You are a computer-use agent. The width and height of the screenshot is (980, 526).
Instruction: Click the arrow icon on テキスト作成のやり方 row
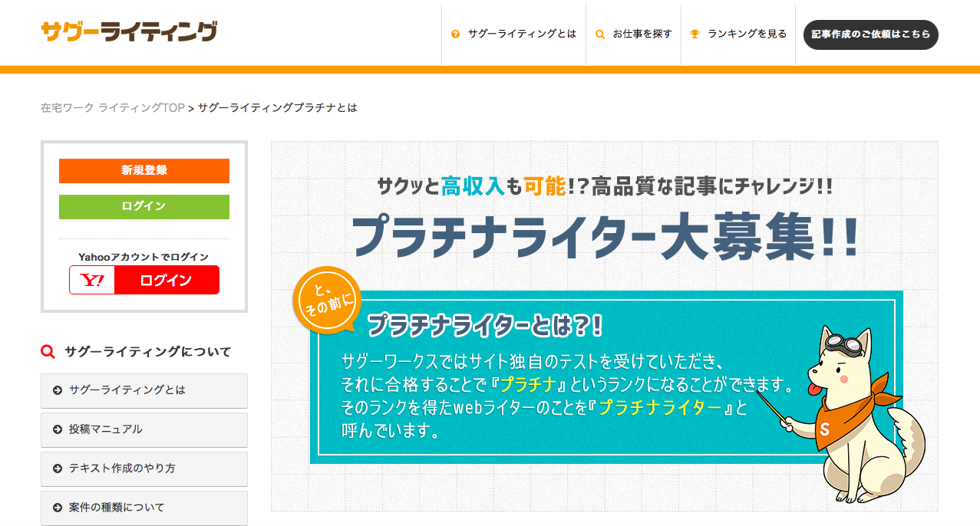pos(58,468)
